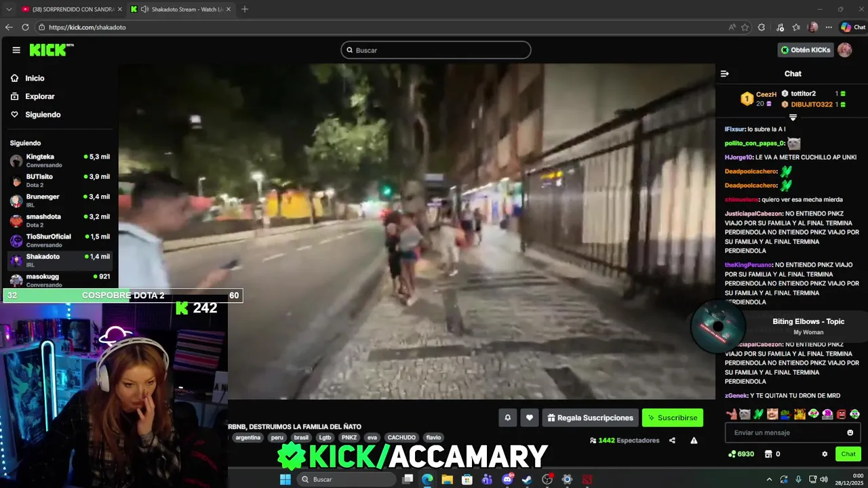Open chat settings gear

(x=825, y=454)
